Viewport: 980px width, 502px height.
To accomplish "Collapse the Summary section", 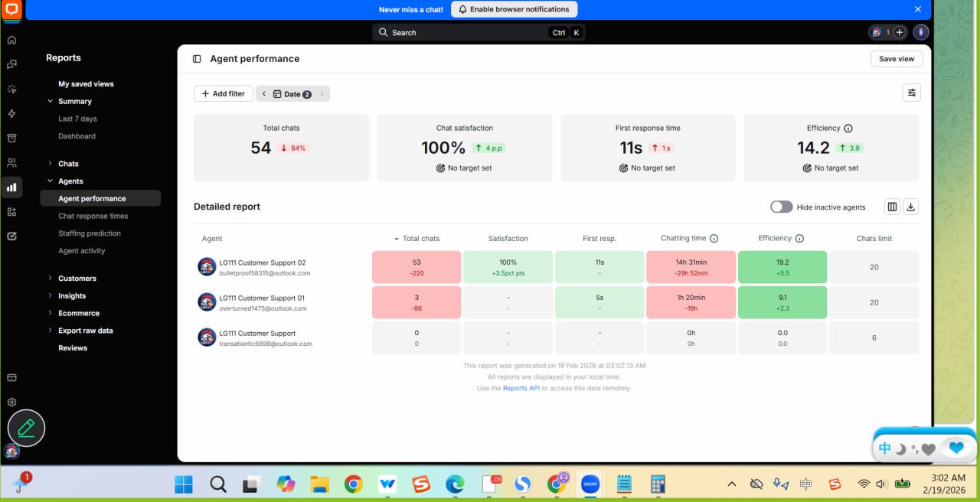I will [x=74, y=101].
